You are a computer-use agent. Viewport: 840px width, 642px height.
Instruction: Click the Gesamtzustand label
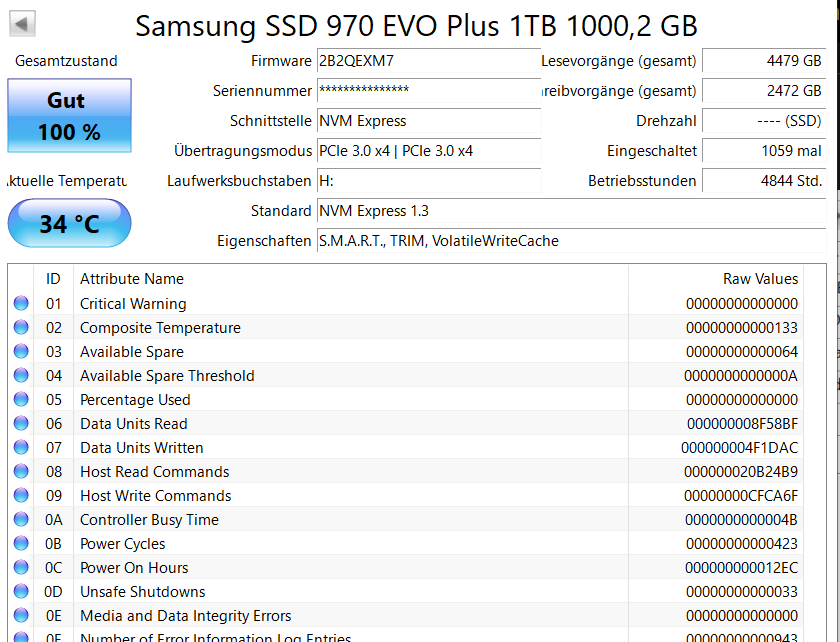pyautogui.click(x=66, y=61)
